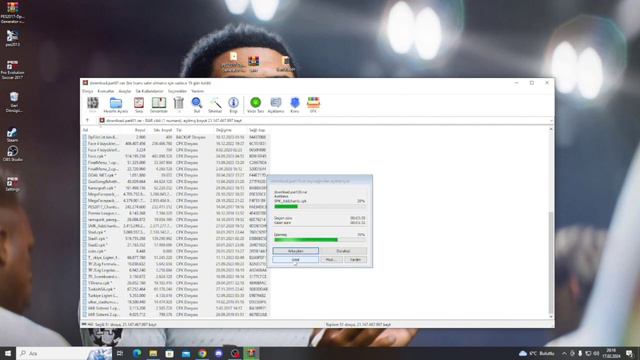Open the Sık Kullanılanlar menu

[149, 91]
